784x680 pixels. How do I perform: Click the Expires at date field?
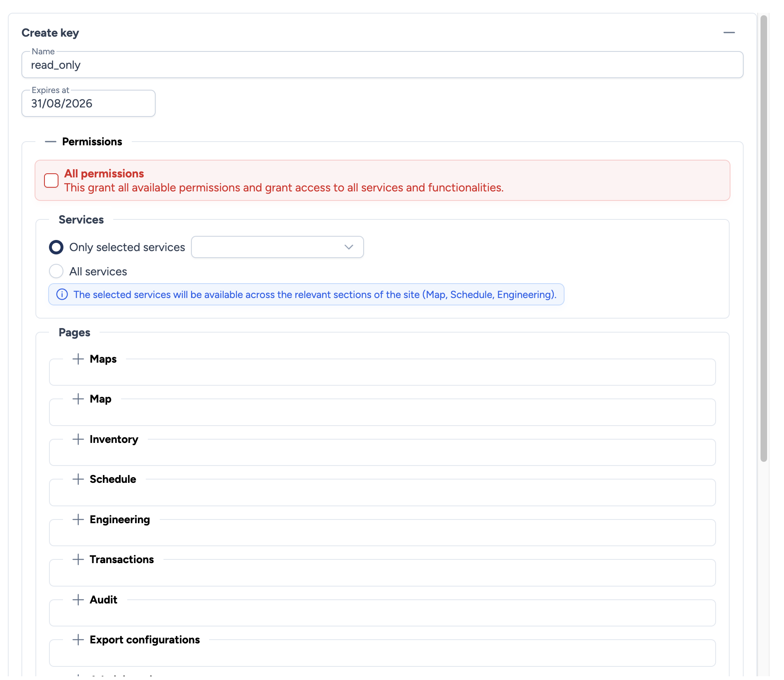coord(88,104)
